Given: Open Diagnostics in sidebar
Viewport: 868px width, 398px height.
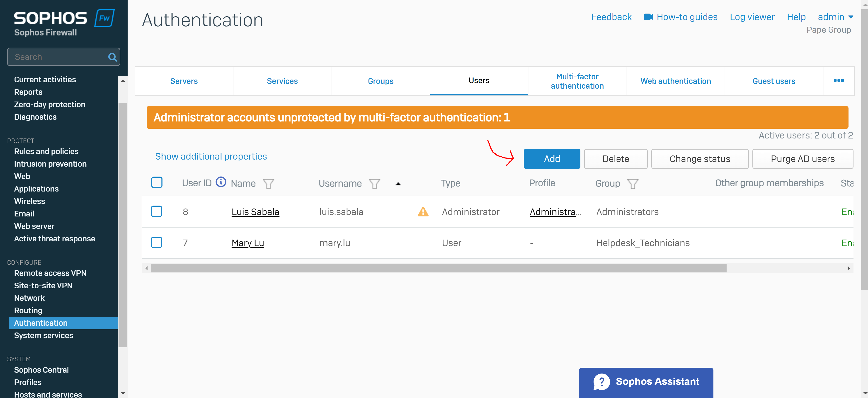Looking at the screenshot, I should point(35,117).
